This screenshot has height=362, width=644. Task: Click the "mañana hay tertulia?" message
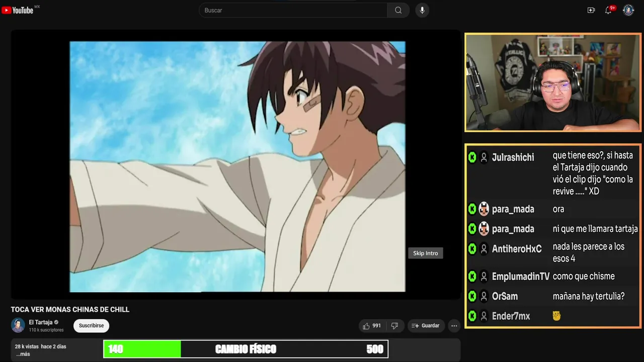(x=588, y=296)
